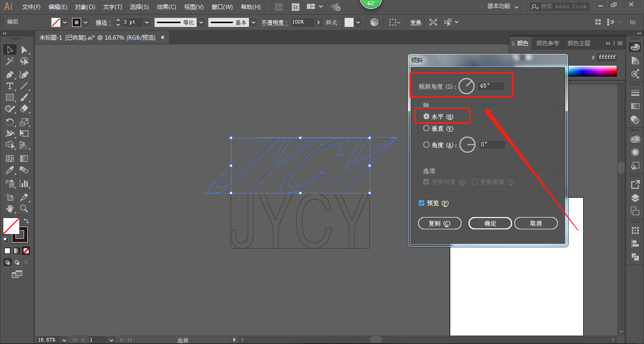Screen dimensions: 644x344
Task: Swap fill and stroke colors
Action: [26, 220]
